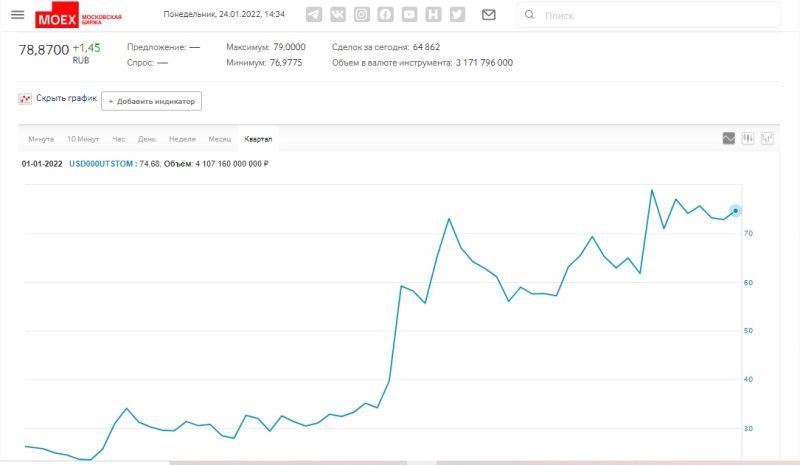Open the Telegram social link
This screenshot has width=800, height=465.
(x=314, y=15)
